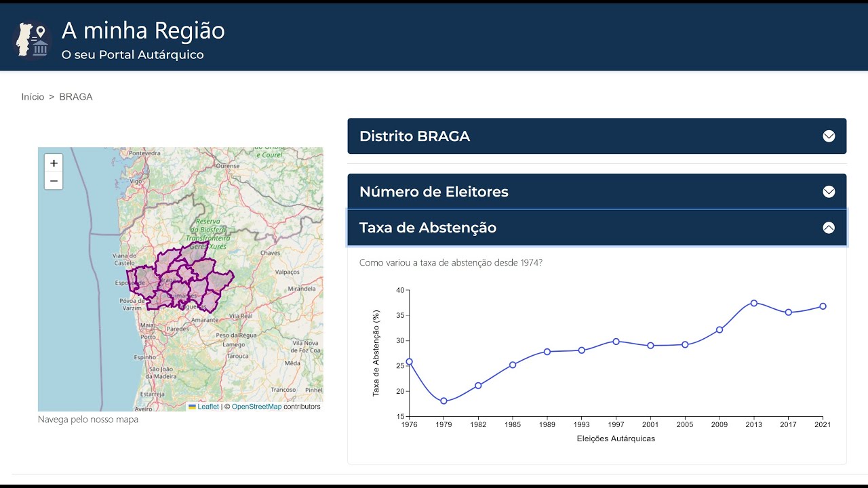This screenshot has height=488, width=868.
Task: Select the 2021 data point on chart
Action: [823, 306]
